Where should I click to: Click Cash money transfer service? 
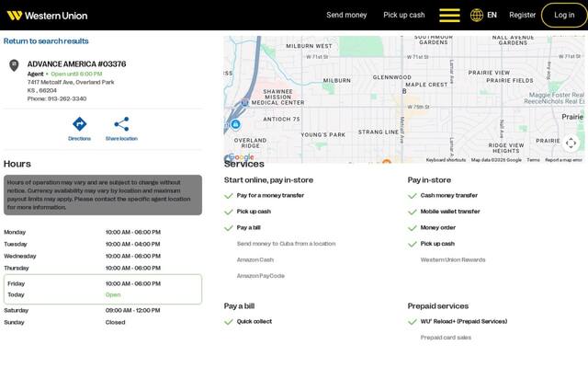(449, 195)
